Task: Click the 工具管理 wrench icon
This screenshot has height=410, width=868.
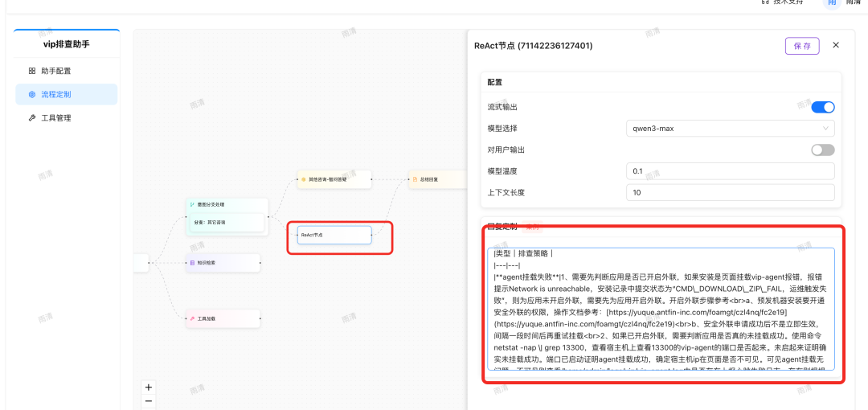Action: [32, 117]
